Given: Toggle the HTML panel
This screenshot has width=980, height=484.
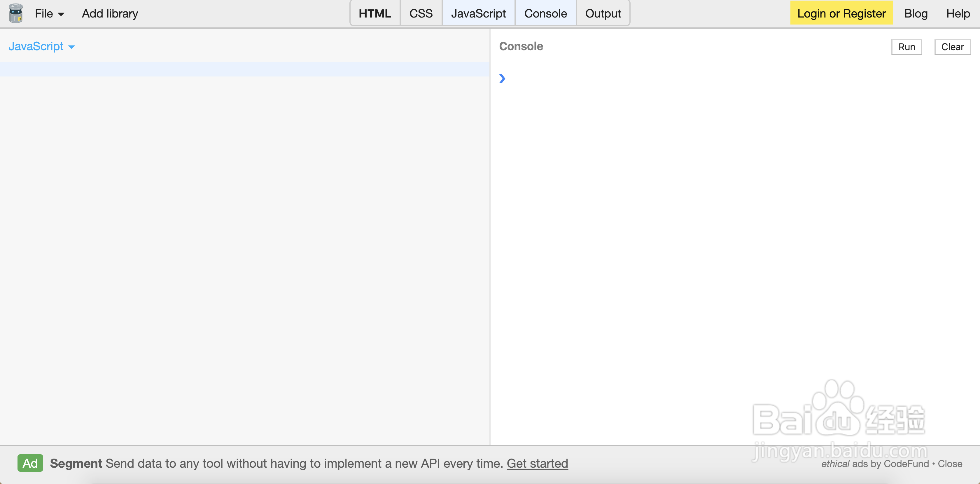Looking at the screenshot, I should 374,14.
